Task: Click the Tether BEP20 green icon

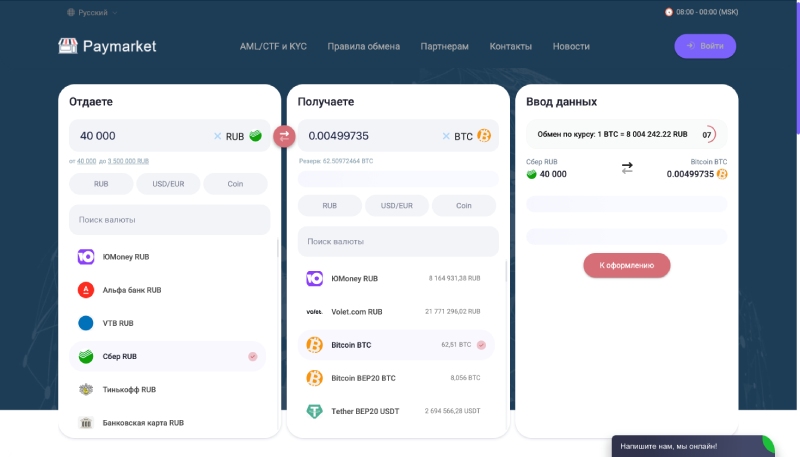Action: click(314, 411)
